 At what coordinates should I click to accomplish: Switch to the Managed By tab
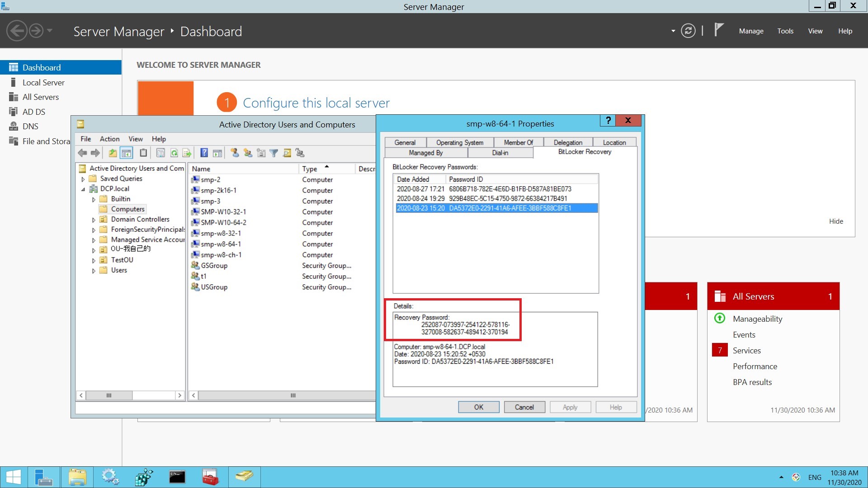coord(426,153)
